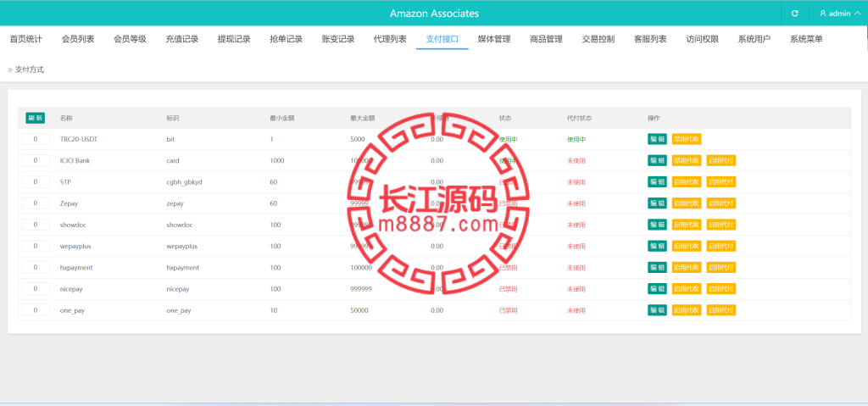Click 禁用代收 for ICICI Bank
Viewport: 868px width, 406px height.
[687, 161]
